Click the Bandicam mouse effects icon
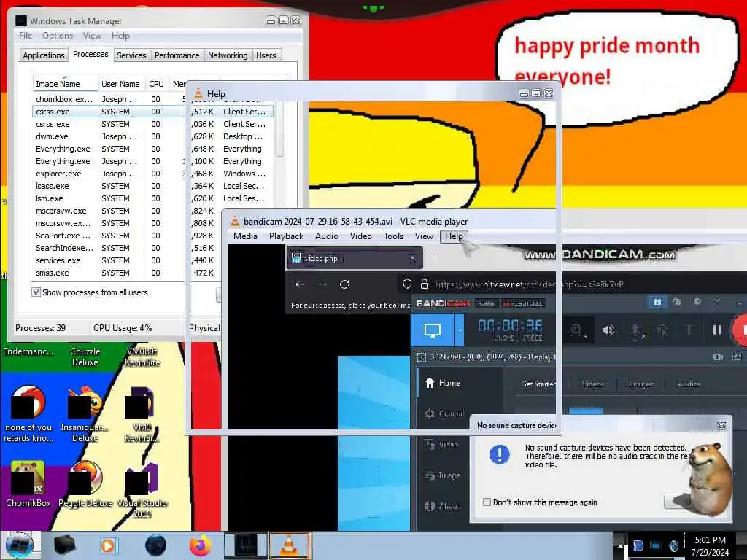Image resolution: width=747 pixels, height=560 pixels. pos(662,330)
